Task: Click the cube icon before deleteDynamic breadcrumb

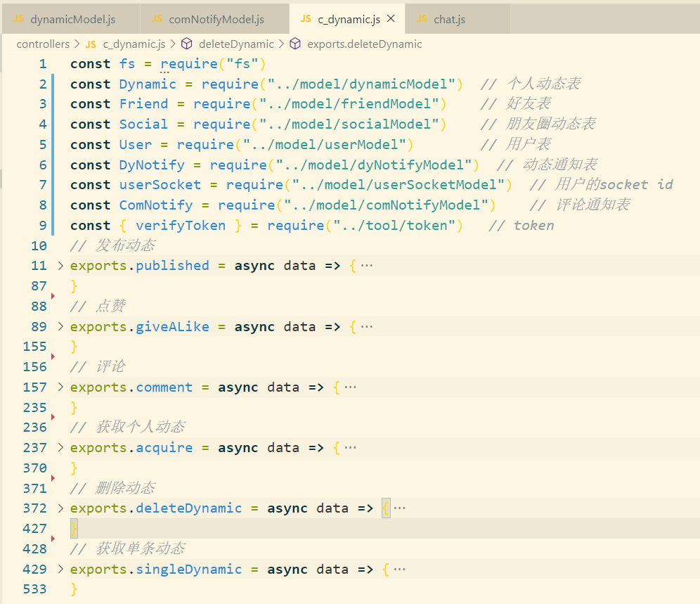Action: 187,44
